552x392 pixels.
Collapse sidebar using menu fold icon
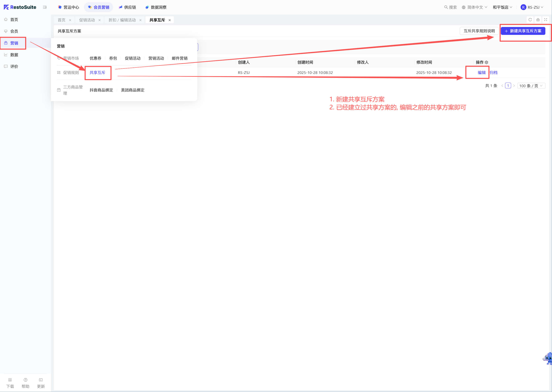[45, 7]
